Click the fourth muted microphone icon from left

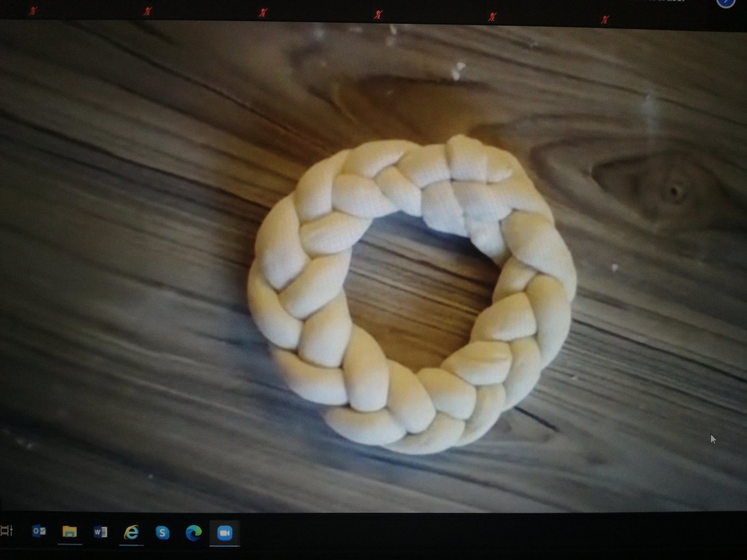[379, 15]
